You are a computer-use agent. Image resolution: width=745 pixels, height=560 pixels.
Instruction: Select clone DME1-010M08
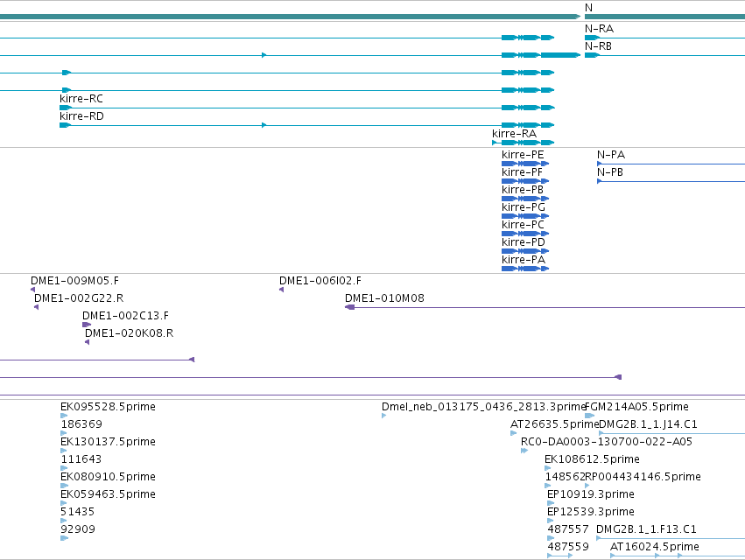(x=384, y=298)
